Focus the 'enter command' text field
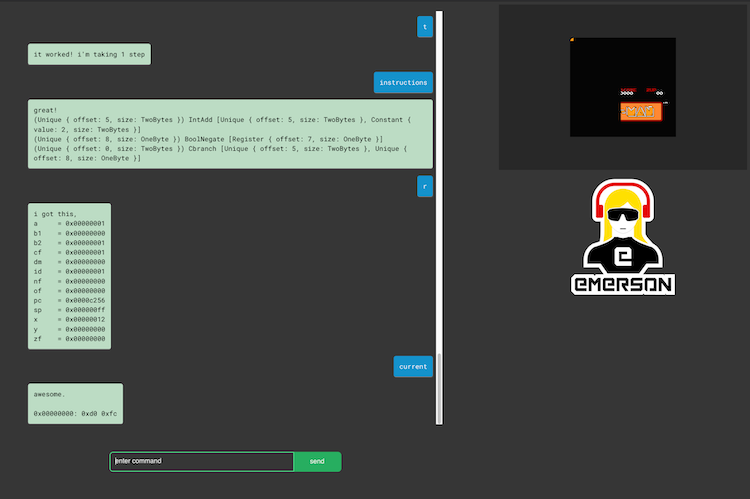750x499 pixels. pos(202,461)
